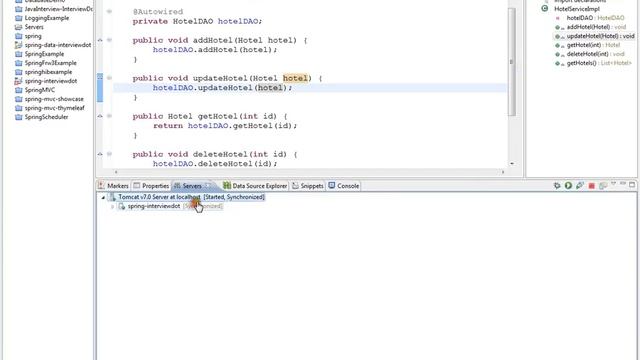
Task: Select spring-mvc-showcase project
Action: click(54, 99)
